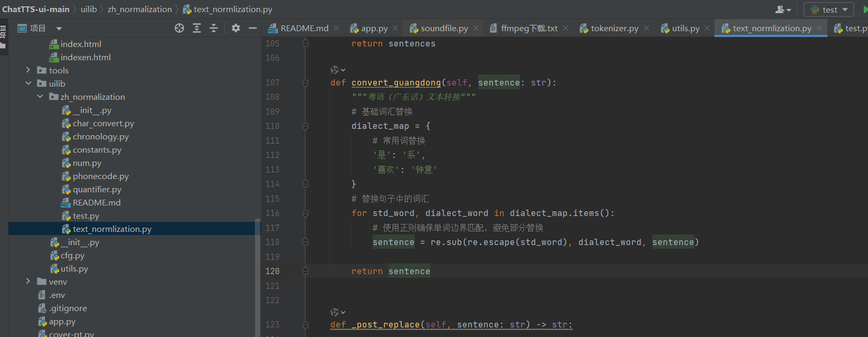Click the markdown icon of README.md in tree
This screenshot has height=337, width=868.
65,203
